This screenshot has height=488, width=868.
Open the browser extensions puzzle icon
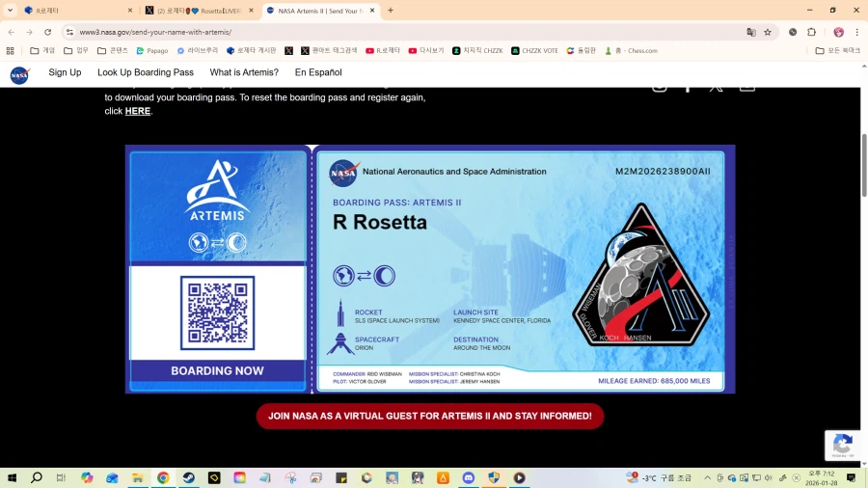(x=812, y=32)
